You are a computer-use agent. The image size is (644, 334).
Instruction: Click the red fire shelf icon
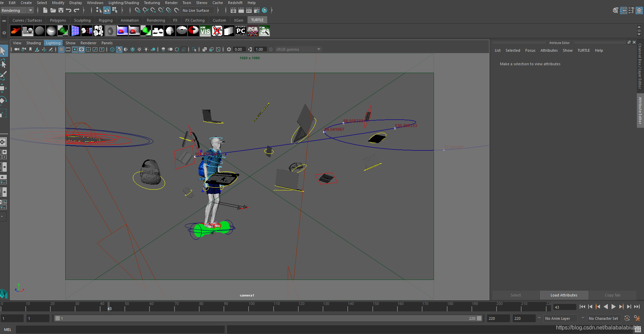16,31
